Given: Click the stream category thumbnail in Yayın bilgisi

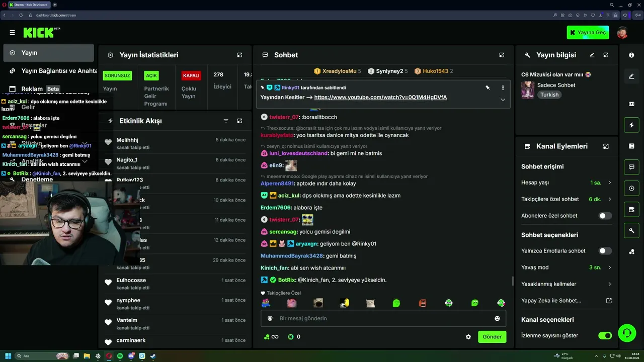Looking at the screenshot, I should coord(528,90).
